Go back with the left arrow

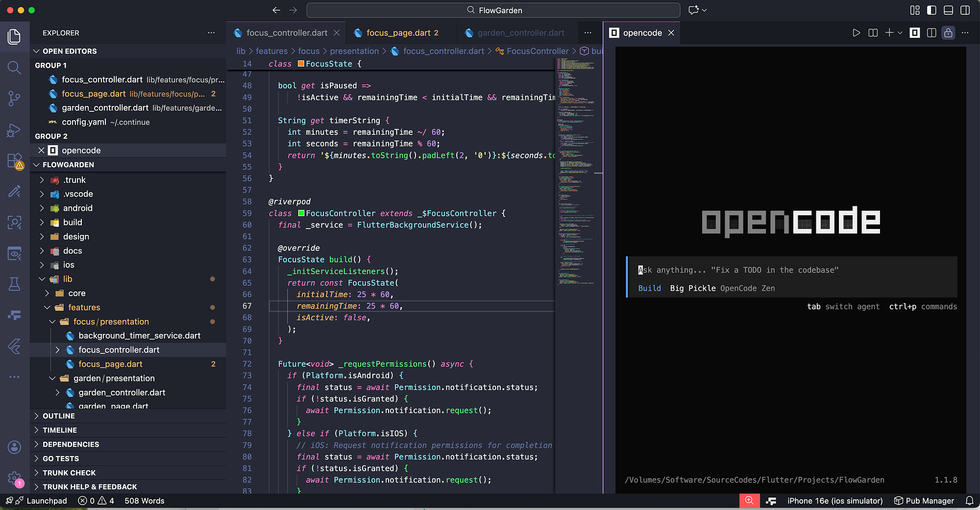276,10
